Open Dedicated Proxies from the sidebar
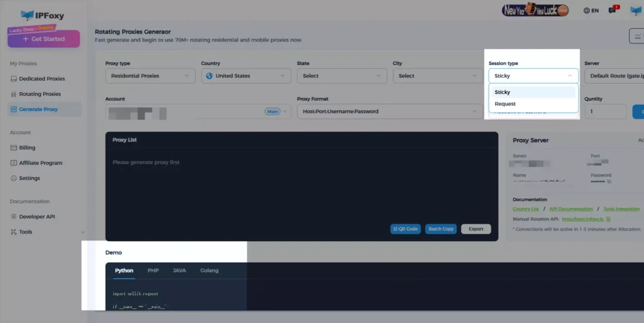Viewport: 644px width, 323px height. pyautogui.click(x=42, y=79)
